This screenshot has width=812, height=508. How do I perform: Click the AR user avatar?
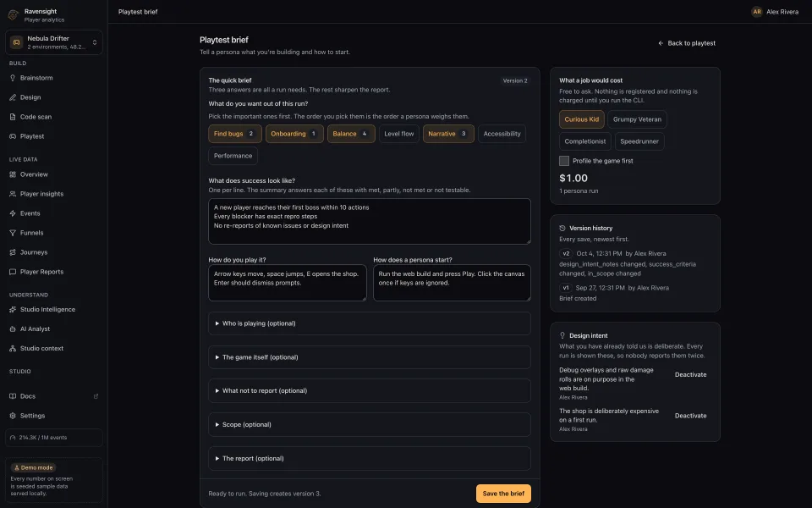tap(756, 11)
